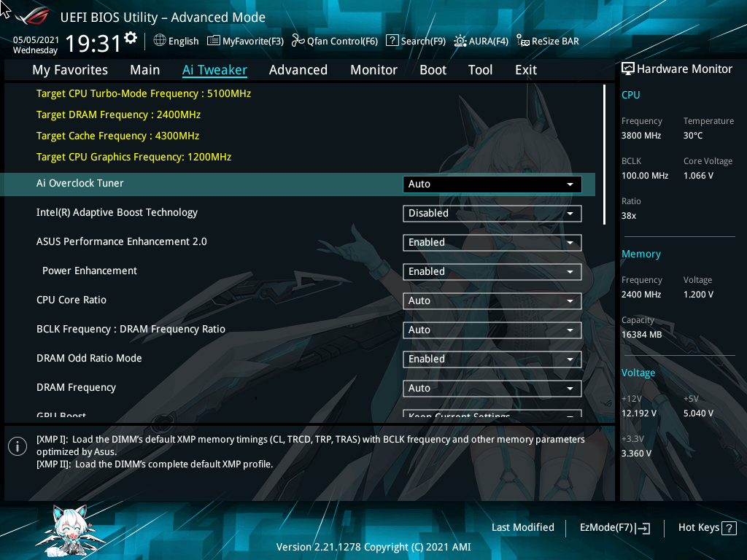Viewport: 747px width, 560px height.
Task: Open the Boot tab
Action: point(433,70)
